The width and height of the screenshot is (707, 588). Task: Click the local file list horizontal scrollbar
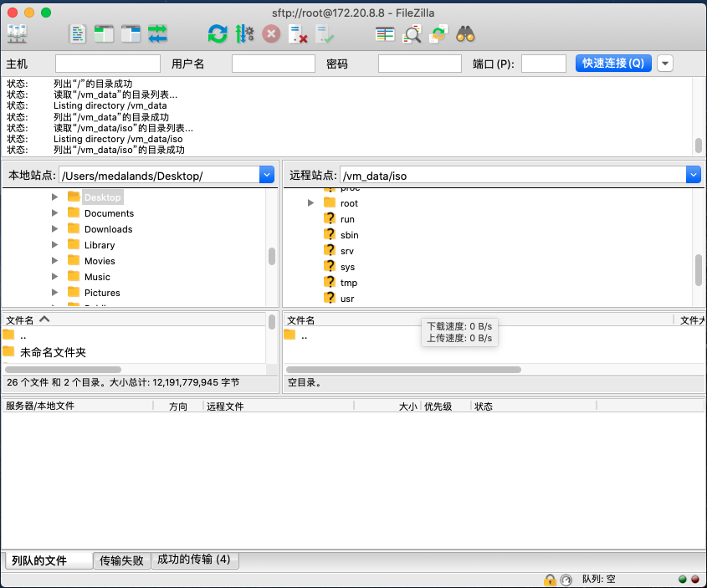(x=63, y=370)
